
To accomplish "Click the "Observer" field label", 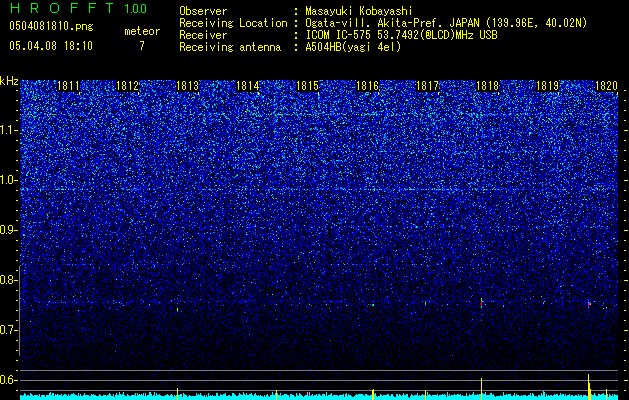I will point(203,11).
